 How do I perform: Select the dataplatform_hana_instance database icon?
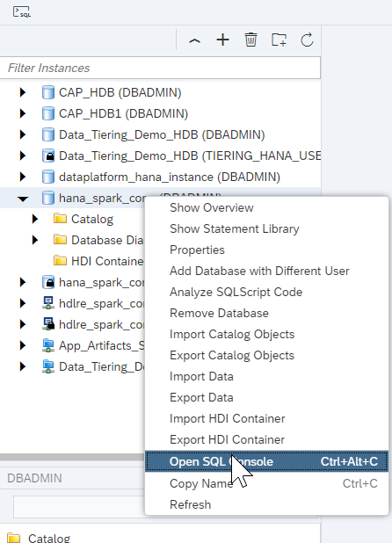(x=48, y=177)
